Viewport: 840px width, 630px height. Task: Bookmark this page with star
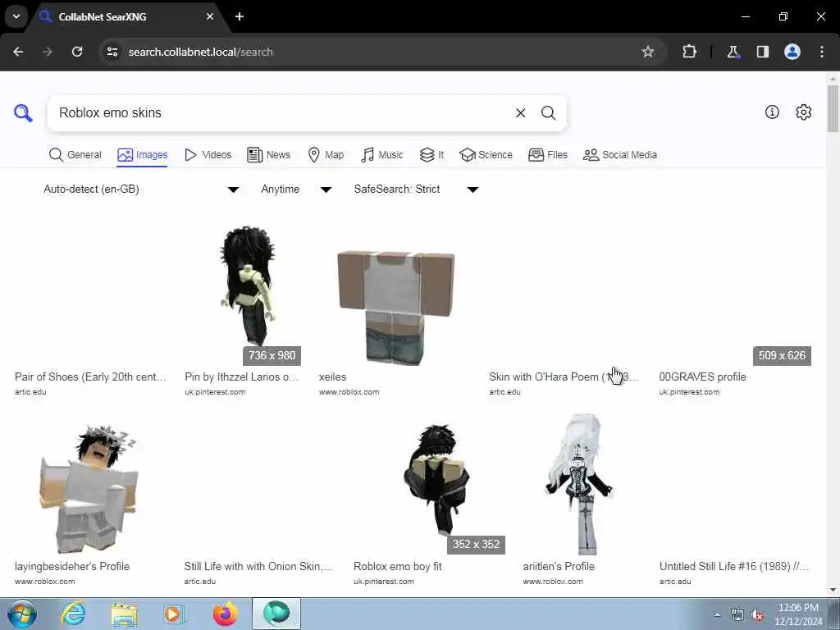648,52
